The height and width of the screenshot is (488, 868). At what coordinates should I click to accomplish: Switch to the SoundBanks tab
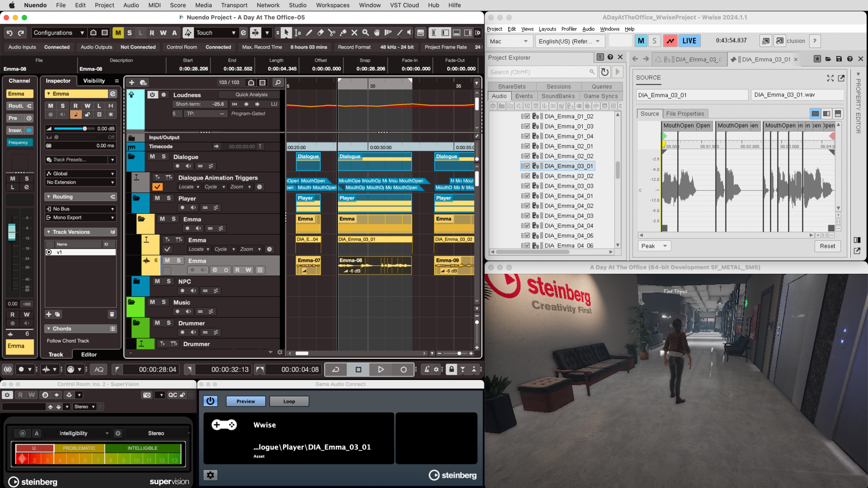pyautogui.click(x=558, y=96)
